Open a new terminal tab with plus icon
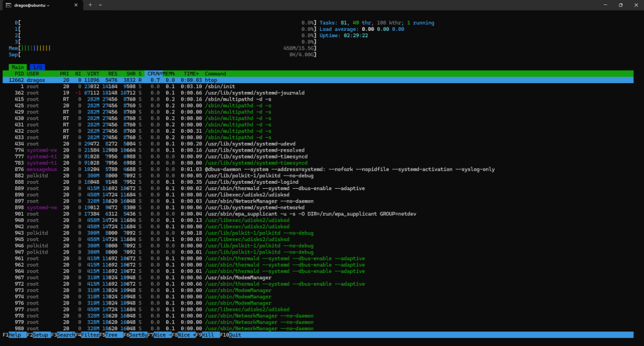 [x=91, y=5]
